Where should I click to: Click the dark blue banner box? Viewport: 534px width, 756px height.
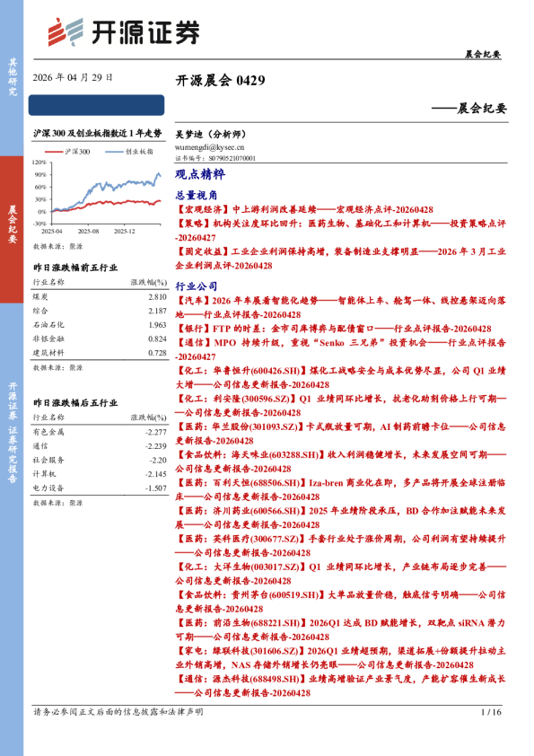96,105
